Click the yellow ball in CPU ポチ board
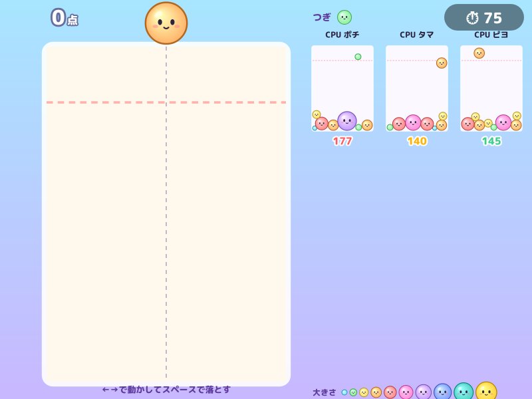 (317, 114)
